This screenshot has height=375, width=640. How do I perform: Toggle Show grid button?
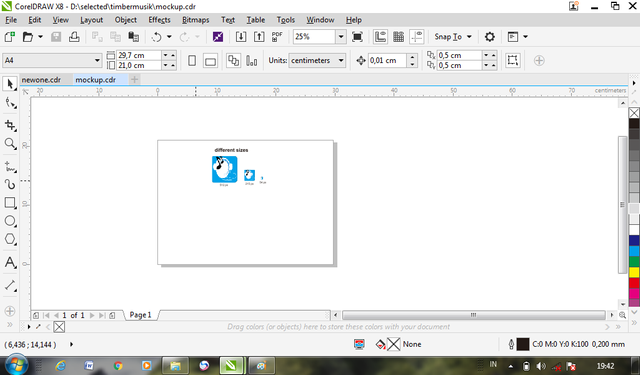(398, 37)
